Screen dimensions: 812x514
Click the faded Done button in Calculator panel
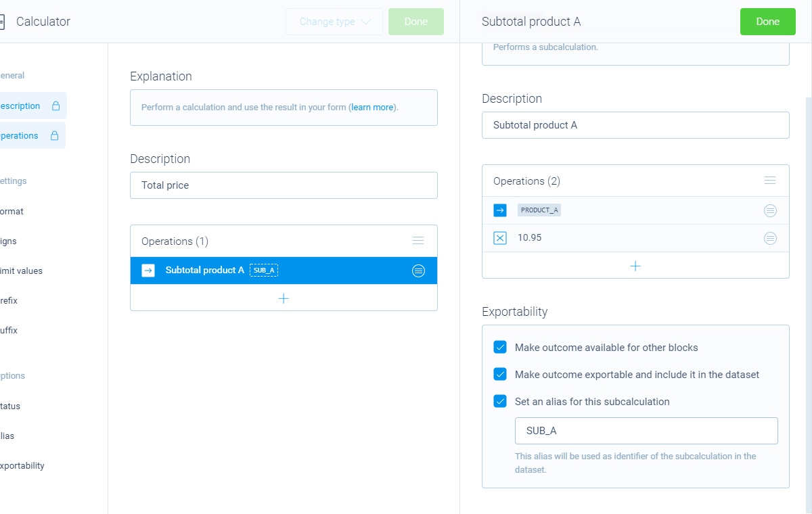416,22
